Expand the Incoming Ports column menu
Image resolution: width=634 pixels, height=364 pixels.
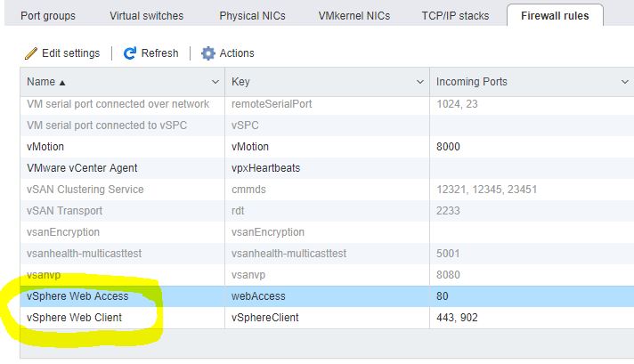coord(624,82)
